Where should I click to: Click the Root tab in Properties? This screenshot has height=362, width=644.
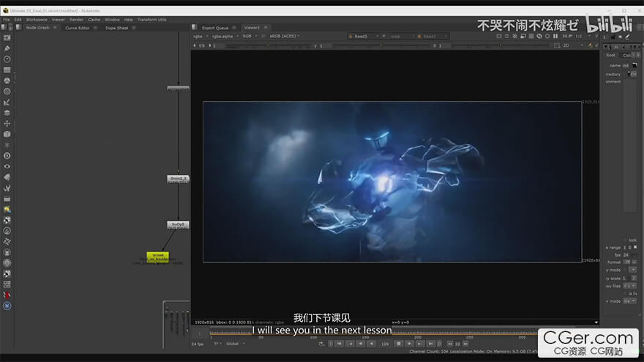coord(611,55)
